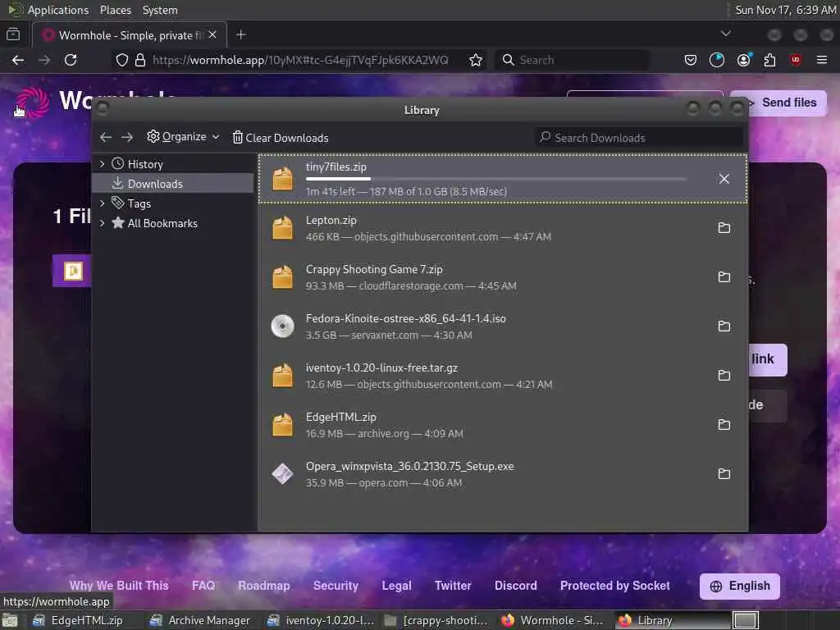The height and width of the screenshot is (630, 840).
Task: Click the Crappy Shooting Game 7.zip filename
Action: click(x=374, y=269)
